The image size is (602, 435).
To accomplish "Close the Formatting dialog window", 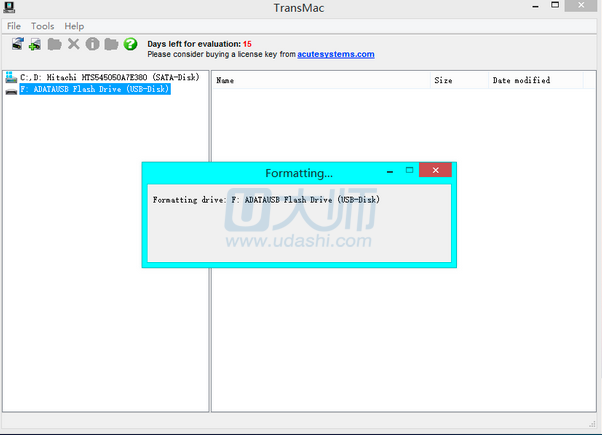I will (435, 172).
